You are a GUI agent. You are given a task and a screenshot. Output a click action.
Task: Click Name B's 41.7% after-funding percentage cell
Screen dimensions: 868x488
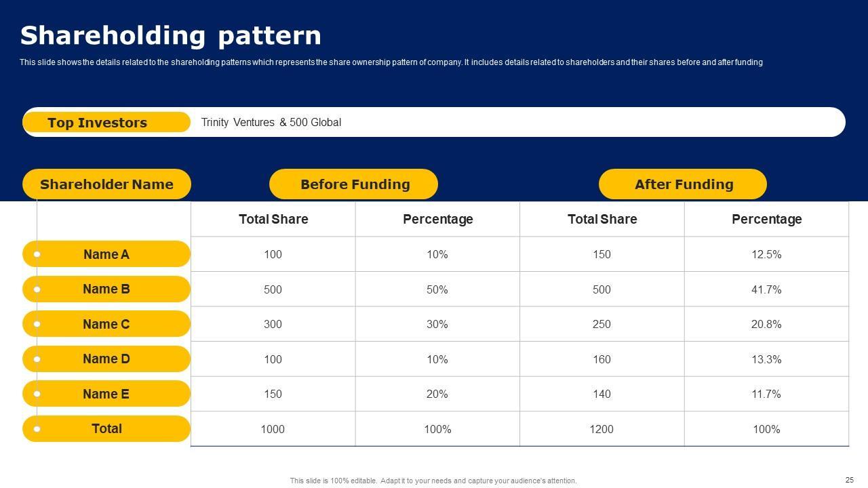coord(766,289)
